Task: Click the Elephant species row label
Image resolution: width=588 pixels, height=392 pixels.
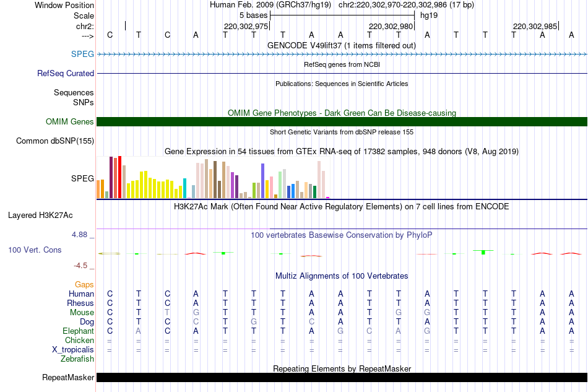Action: click(78, 331)
